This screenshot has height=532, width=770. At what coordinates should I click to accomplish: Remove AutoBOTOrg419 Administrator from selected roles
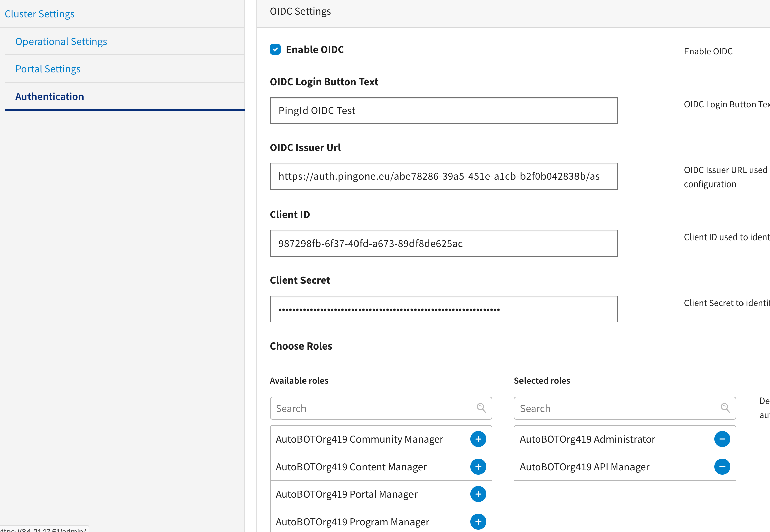722,439
